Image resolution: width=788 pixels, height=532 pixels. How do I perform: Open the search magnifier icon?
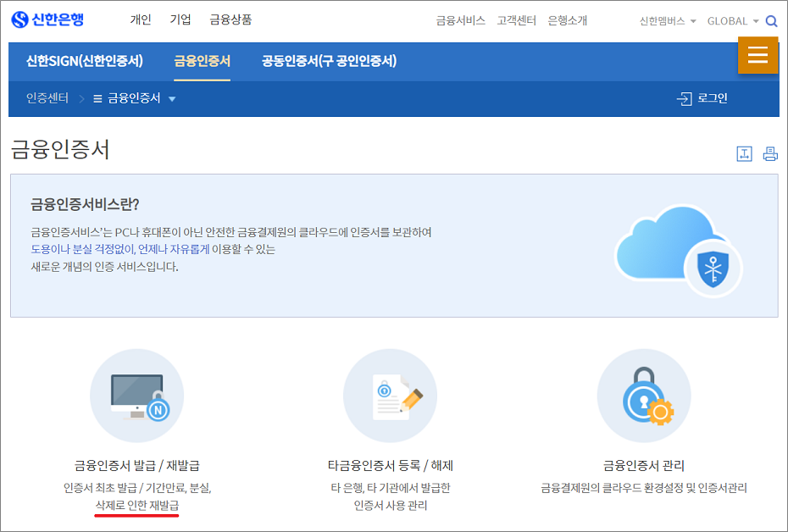tap(771, 21)
